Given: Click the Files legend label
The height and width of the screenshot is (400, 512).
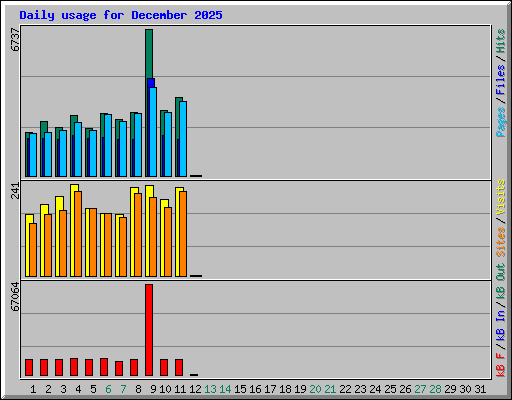Looking at the screenshot, I should click(x=500, y=80).
